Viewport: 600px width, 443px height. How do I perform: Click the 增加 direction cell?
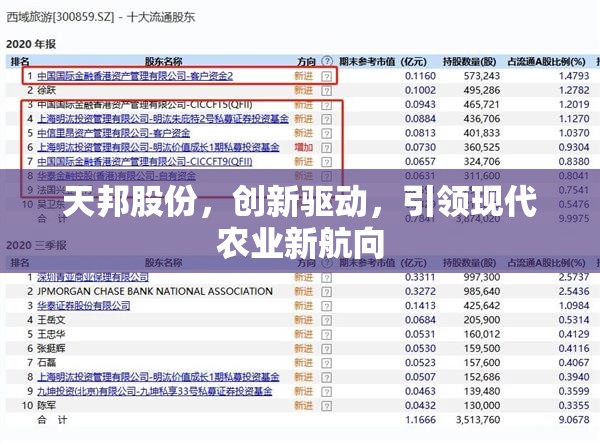(304, 147)
